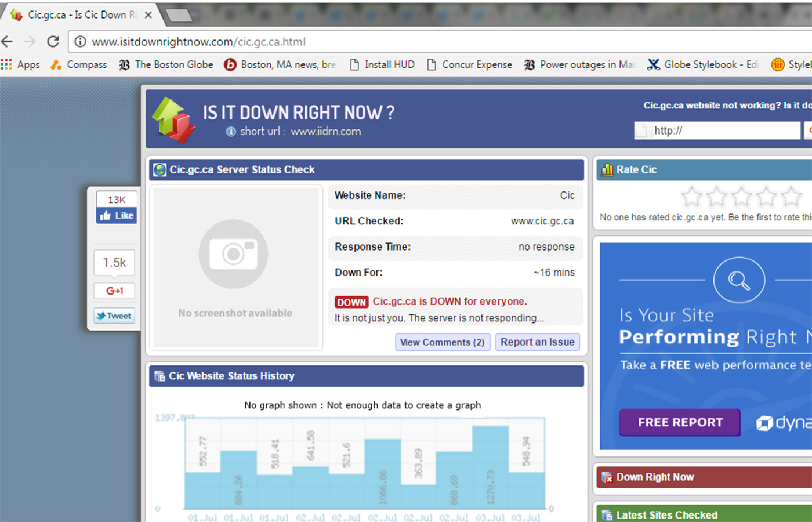
Task: Click the Latest Sites Checked header
Action: click(x=704, y=514)
